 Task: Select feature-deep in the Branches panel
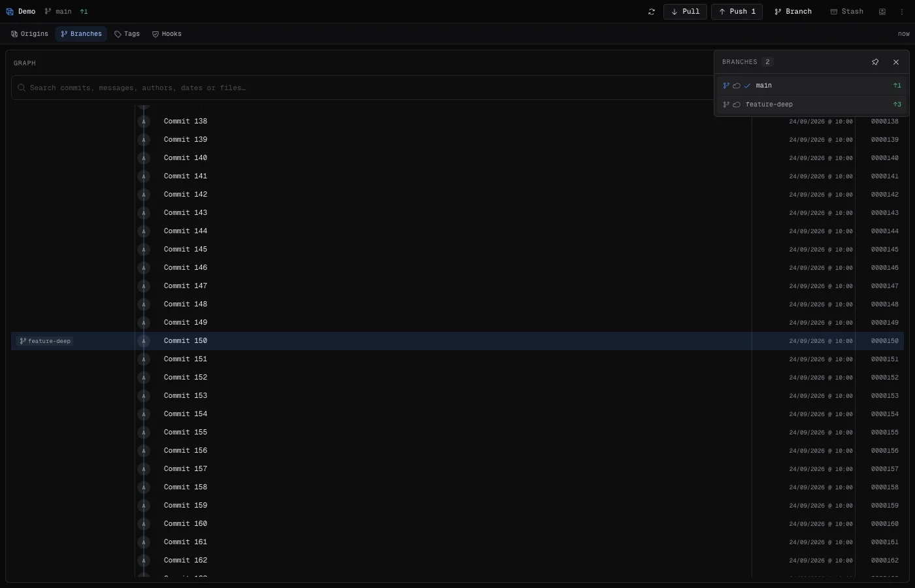(811, 105)
